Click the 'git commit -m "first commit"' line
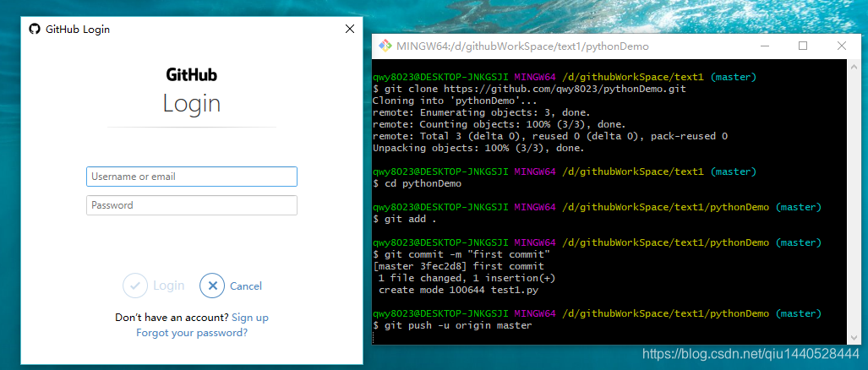868x370 pixels. [461, 254]
